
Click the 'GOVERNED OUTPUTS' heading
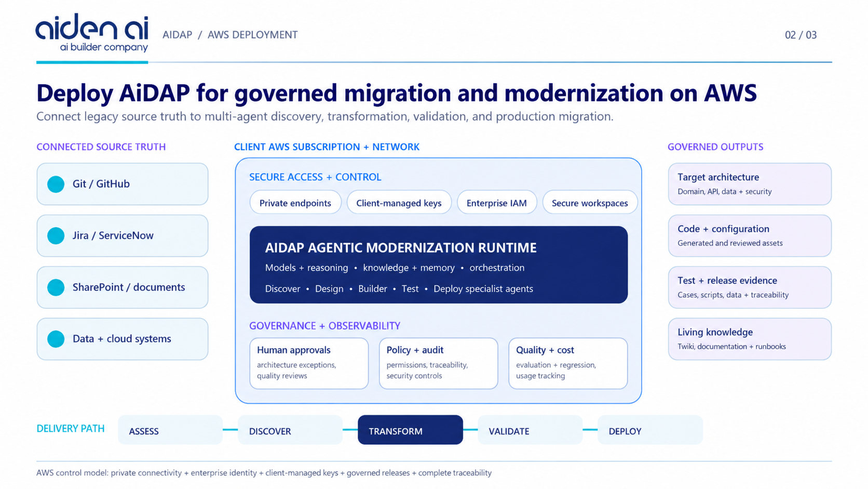tap(715, 147)
